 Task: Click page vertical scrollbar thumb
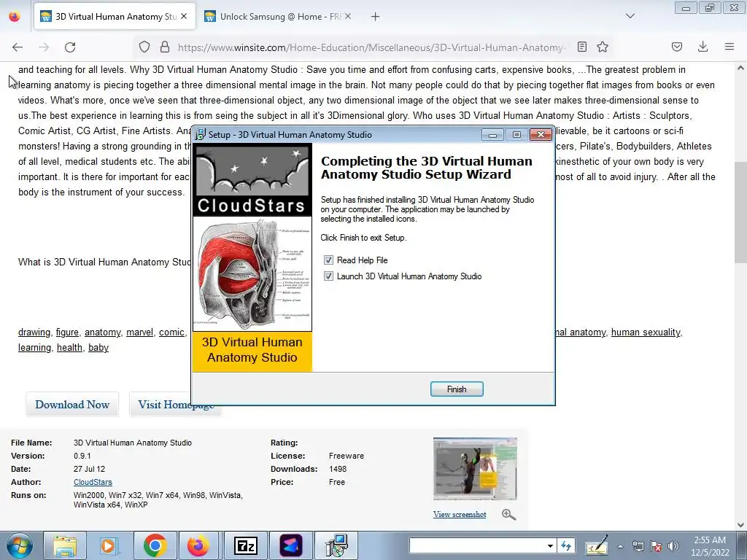(740, 212)
